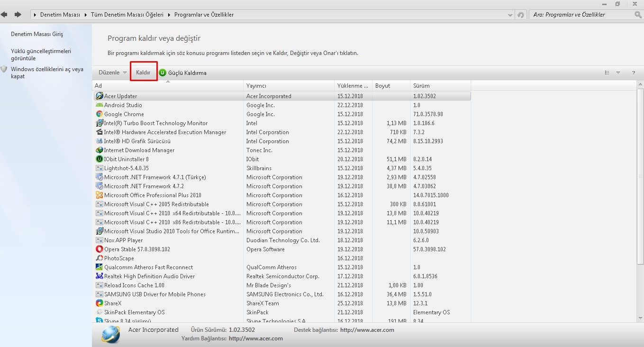Sort list by Sürüm column header
The height and width of the screenshot is (347, 644).
coord(440,86)
